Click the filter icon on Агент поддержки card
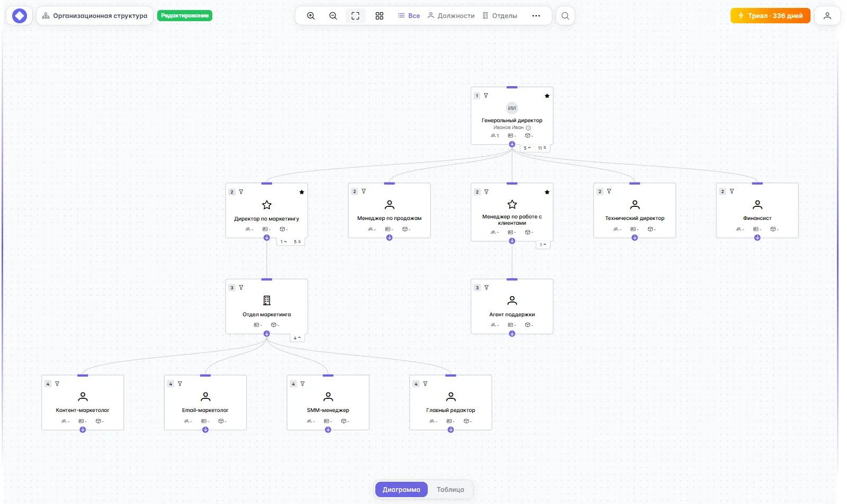 [x=486, y=288]
